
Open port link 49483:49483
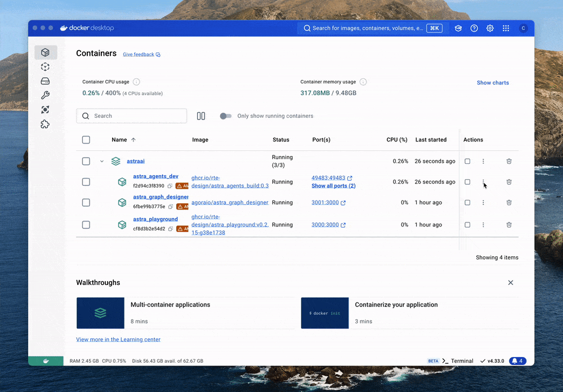tap(332, 178)
